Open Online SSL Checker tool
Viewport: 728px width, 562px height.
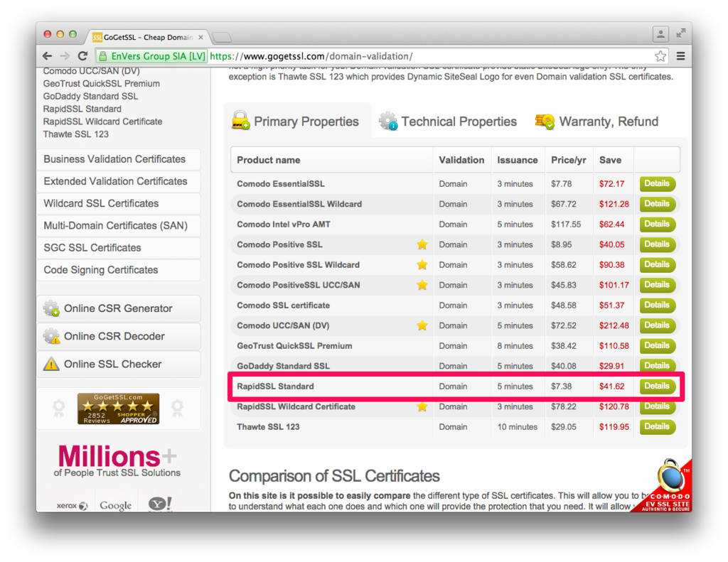[x=119, y=364]
